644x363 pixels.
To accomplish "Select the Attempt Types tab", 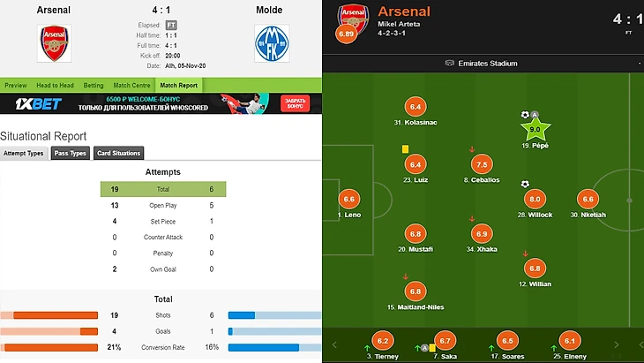I will click(23, 154).
